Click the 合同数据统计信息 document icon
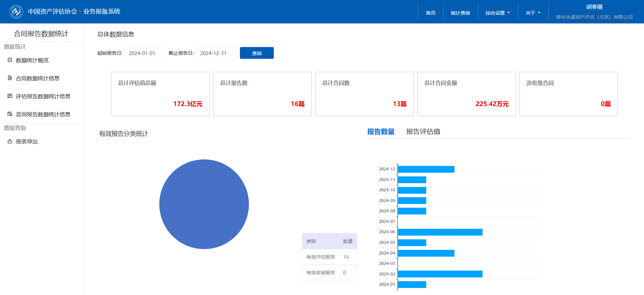The width and height of the screenshot is (644, 295). pos(10,78)
